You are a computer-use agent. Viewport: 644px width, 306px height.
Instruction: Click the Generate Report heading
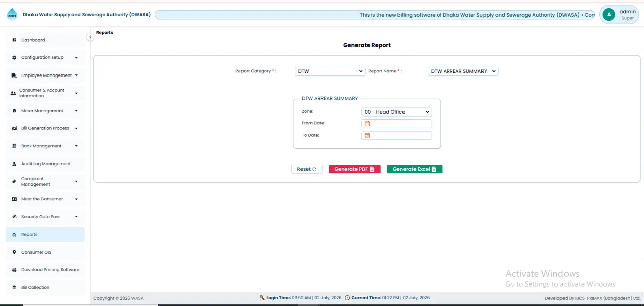point(367,45)
